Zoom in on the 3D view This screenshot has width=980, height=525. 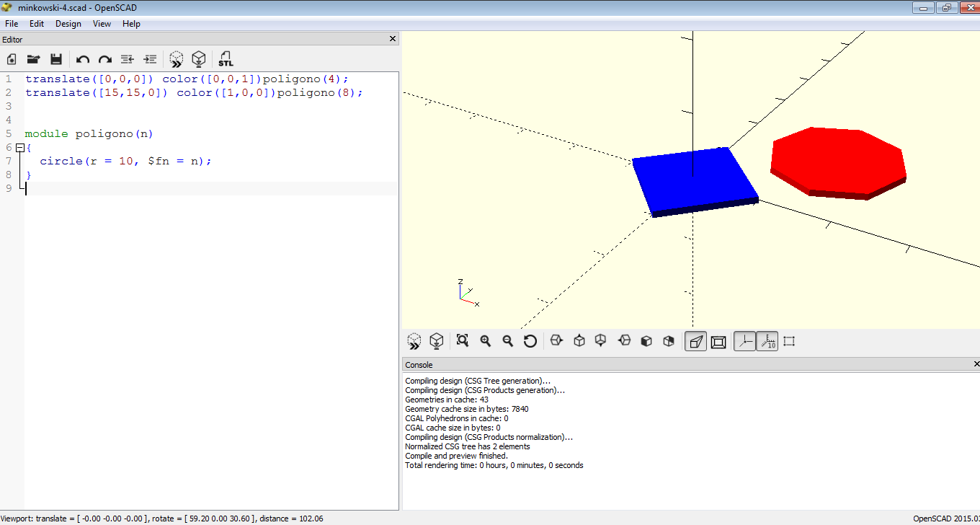point(486,341)
